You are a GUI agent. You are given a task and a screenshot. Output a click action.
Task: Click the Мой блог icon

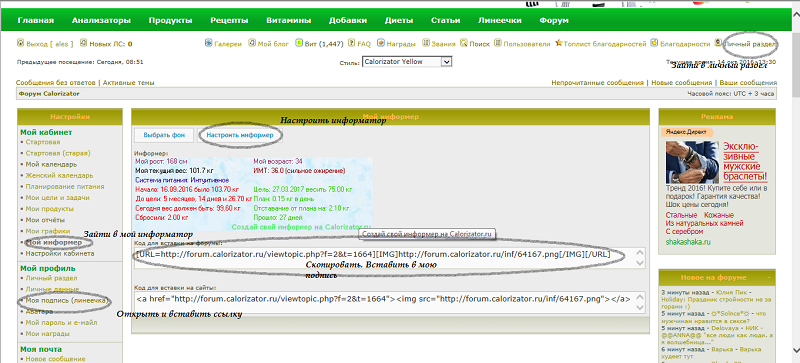coord(252,43)
